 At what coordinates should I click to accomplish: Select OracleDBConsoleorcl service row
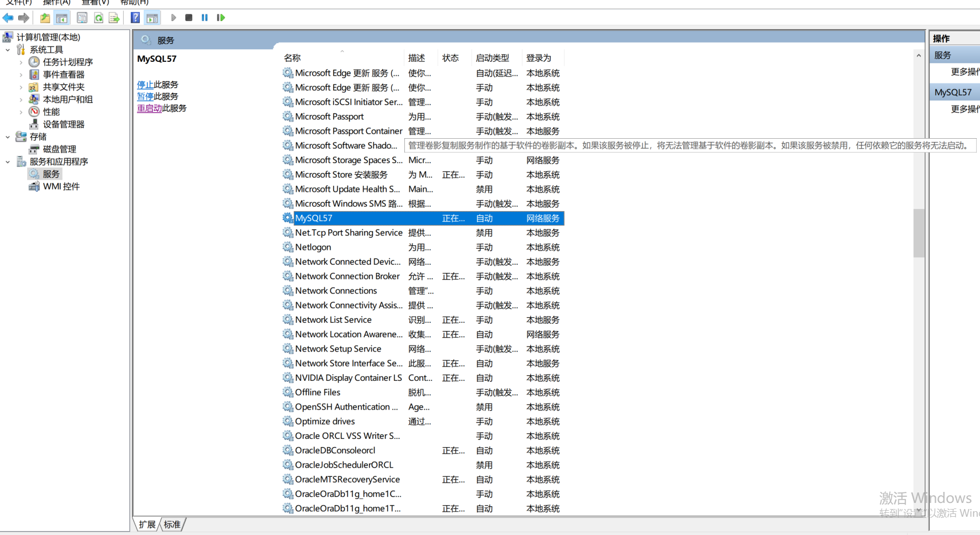click(423, 450)
